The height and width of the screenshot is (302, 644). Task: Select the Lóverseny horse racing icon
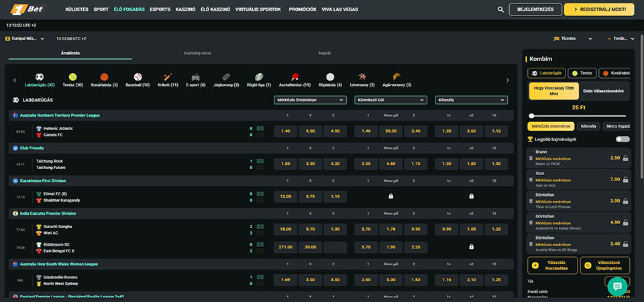[x=362, y=77]
